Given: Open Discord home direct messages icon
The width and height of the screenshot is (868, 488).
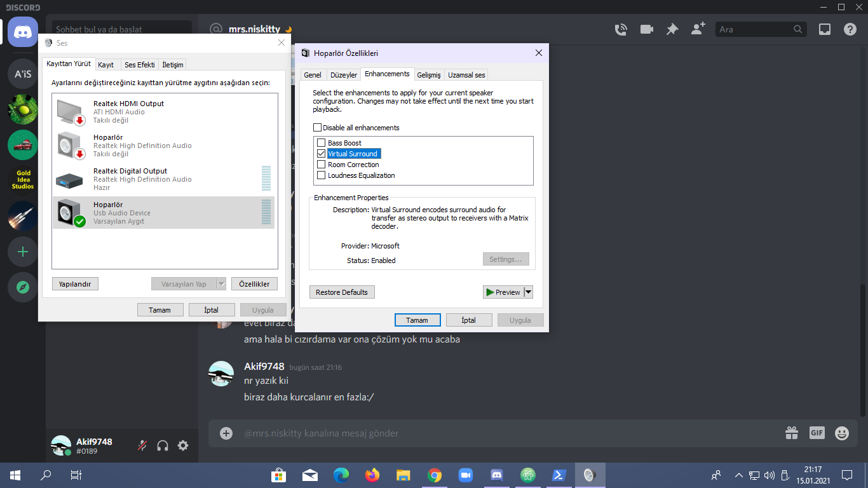Looking at the screenshot, I should click(23, 32).
